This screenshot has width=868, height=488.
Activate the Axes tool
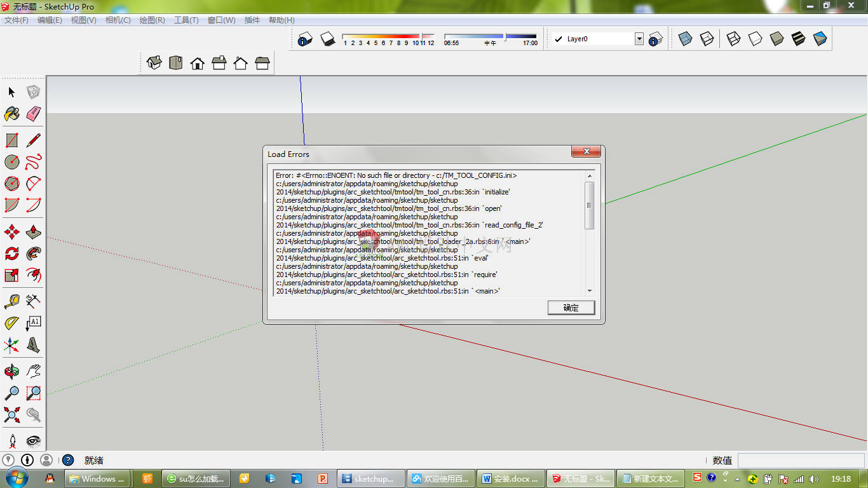11,345
